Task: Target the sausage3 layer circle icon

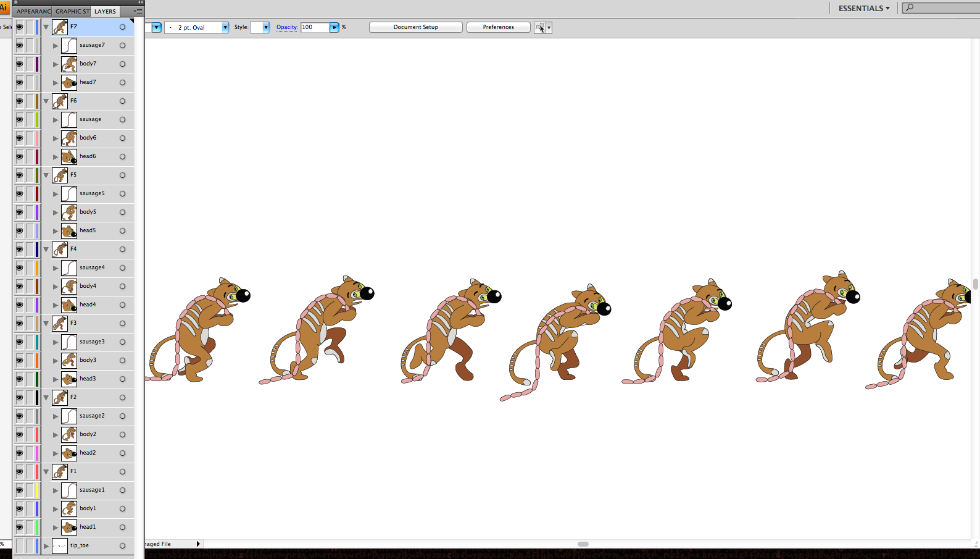Action: [123, 342]
